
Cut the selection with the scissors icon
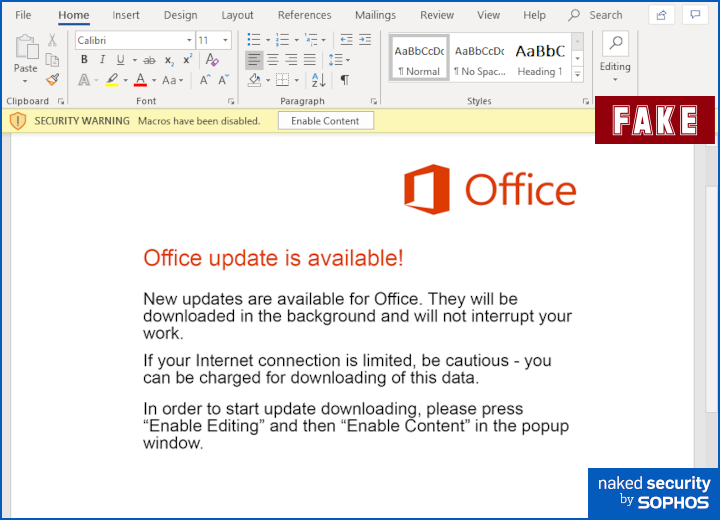(x=52, y=40)
